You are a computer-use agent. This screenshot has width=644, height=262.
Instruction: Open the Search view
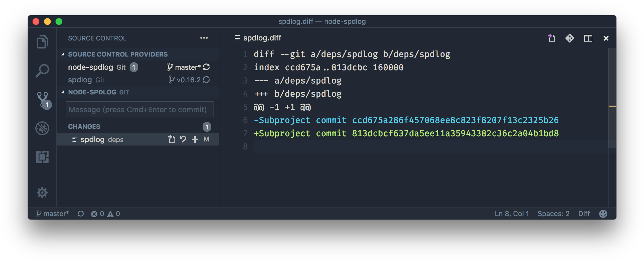coord(42,70)
